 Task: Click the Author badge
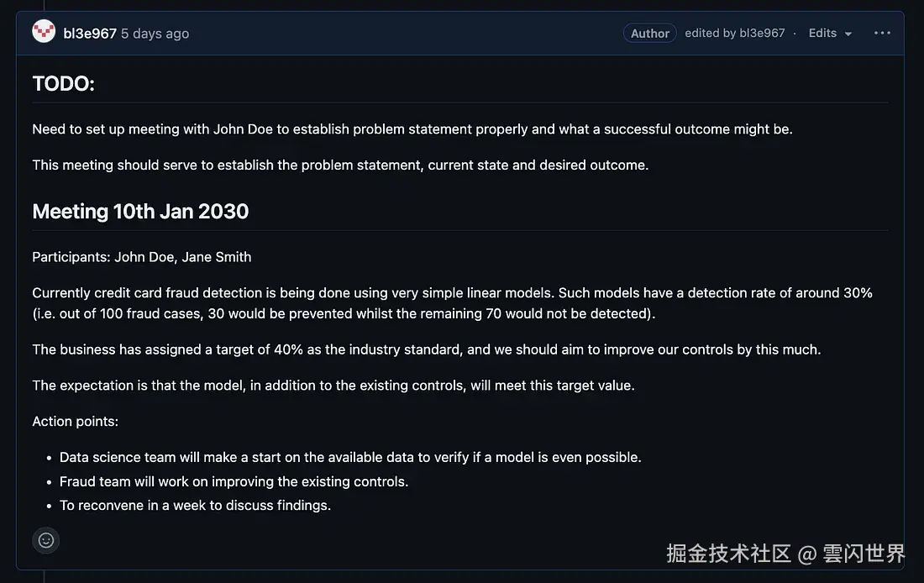(649, 34)
